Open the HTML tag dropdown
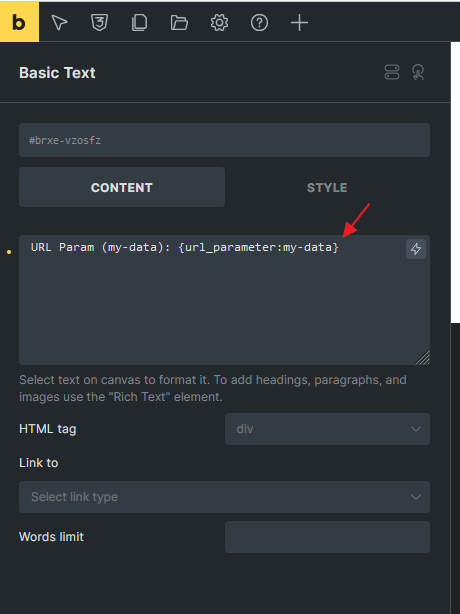Viewport: 460px width, 614px height. [327, 429]
